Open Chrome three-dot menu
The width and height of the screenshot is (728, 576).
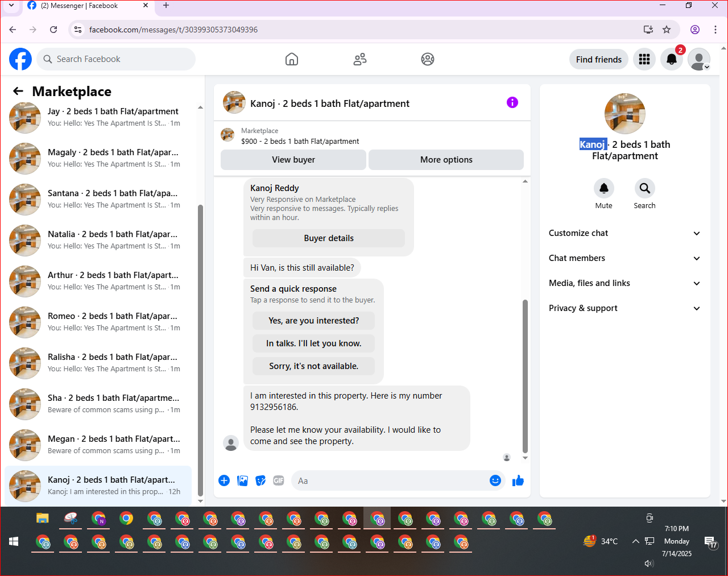(715, 30)
